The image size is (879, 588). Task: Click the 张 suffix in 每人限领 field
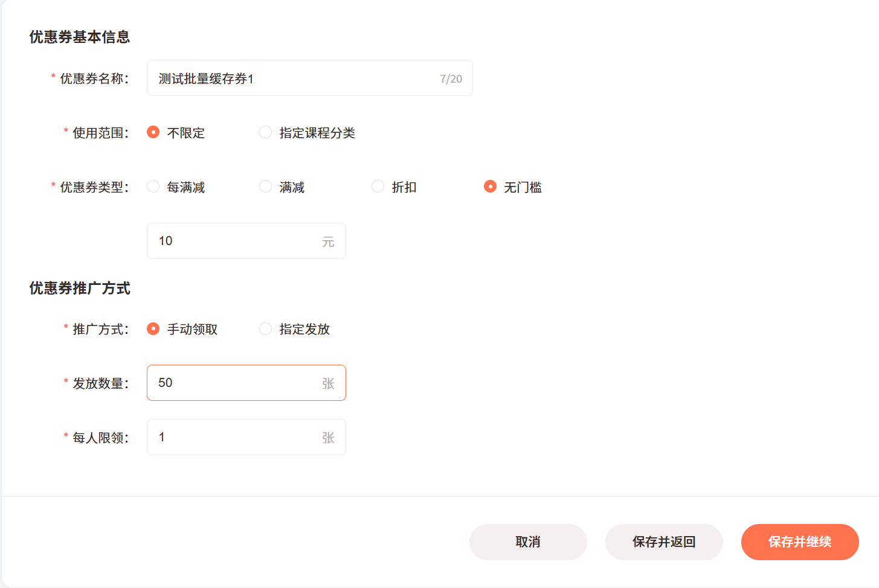tap(328, 438)
